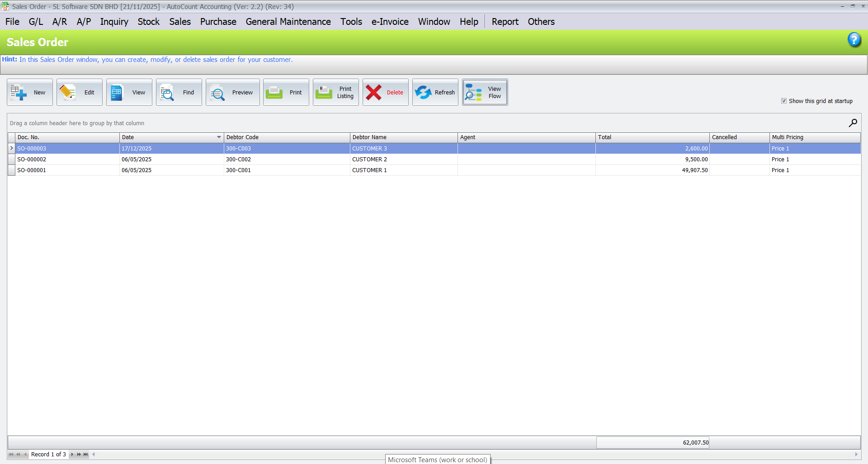This screenshot has width=868, height=464.
Task: View the selected sales order
Action: click(x=129, y=92)
